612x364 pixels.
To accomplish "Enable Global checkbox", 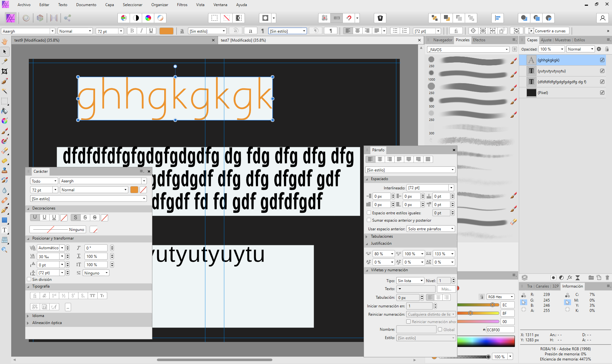I will pyautogui.click(x=440, y=329).
